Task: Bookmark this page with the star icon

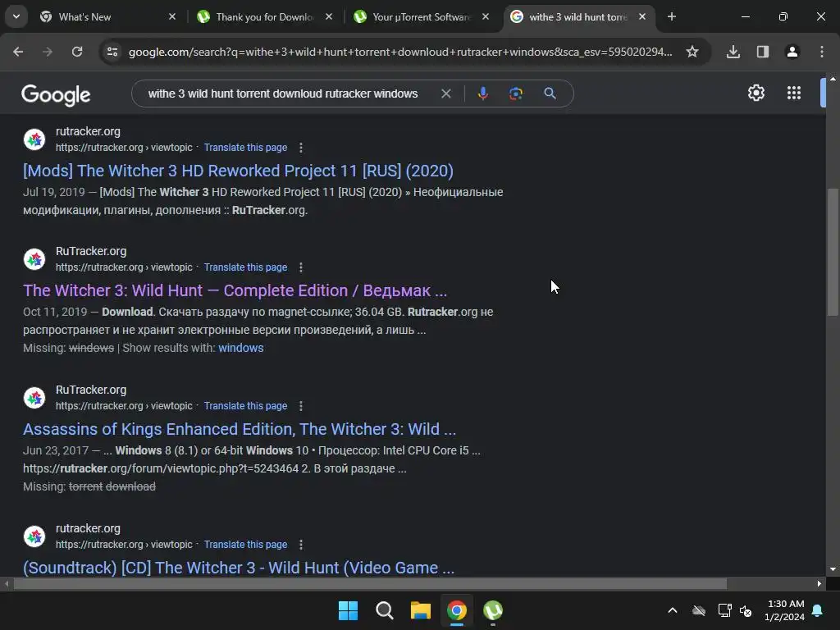Action: (x=692, y=52)
